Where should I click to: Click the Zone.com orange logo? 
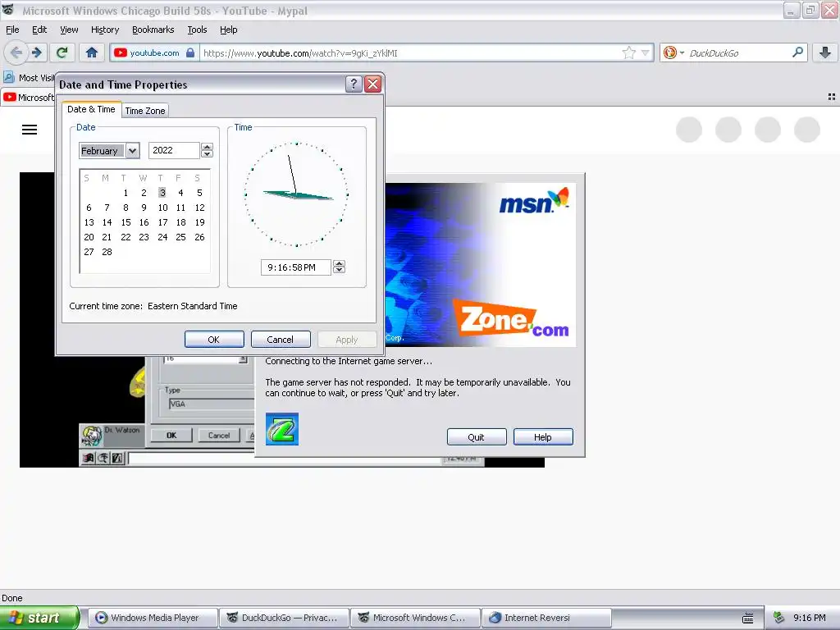click(512, 318)
